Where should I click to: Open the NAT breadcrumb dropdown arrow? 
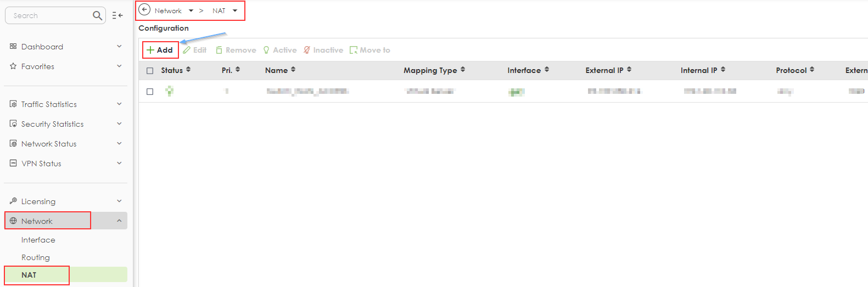click(x=235, y=10)
